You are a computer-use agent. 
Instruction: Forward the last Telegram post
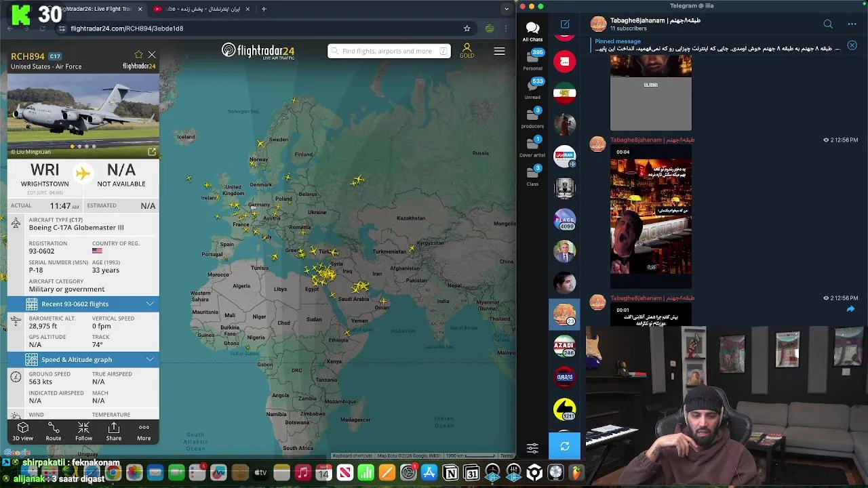[x=850, y=309]
